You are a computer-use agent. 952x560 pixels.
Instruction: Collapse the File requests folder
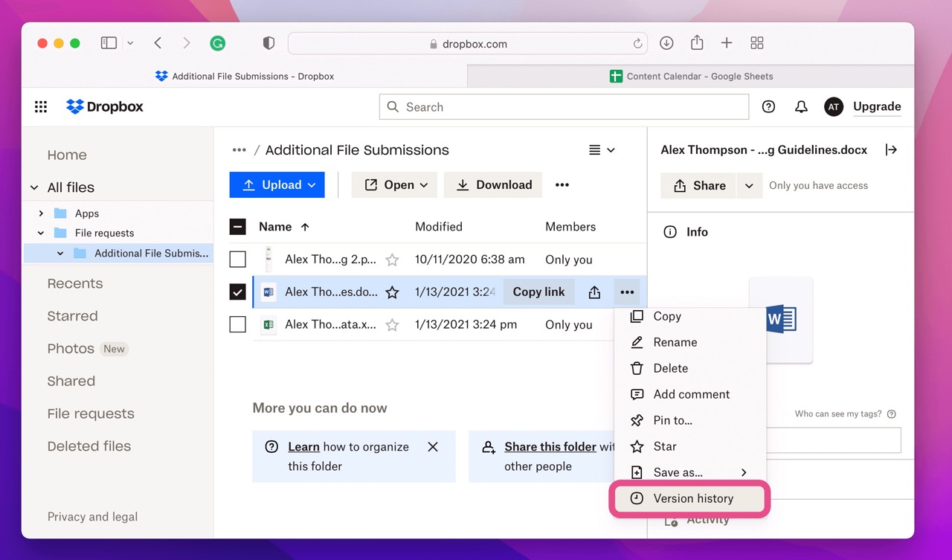coord(41,234)
